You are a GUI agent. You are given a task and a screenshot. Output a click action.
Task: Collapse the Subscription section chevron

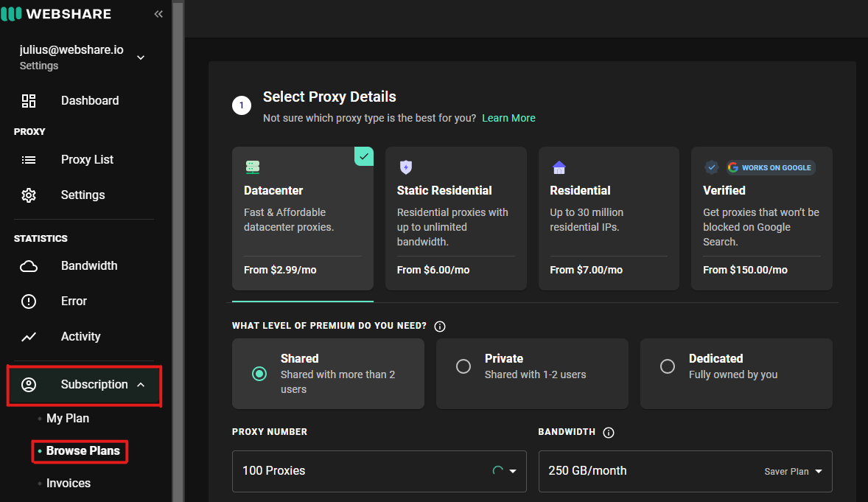tap(141, 385)
